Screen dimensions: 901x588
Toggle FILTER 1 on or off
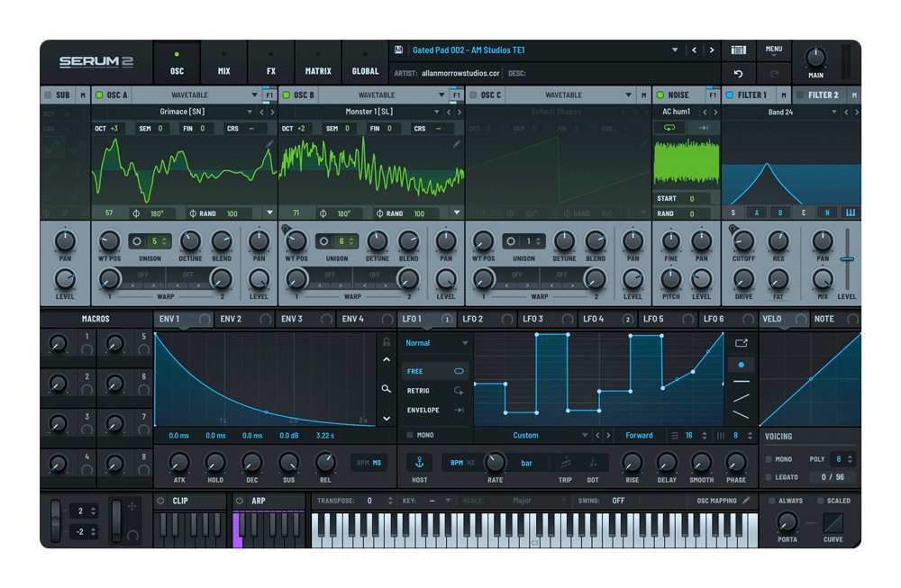click(x=729, y=95)
